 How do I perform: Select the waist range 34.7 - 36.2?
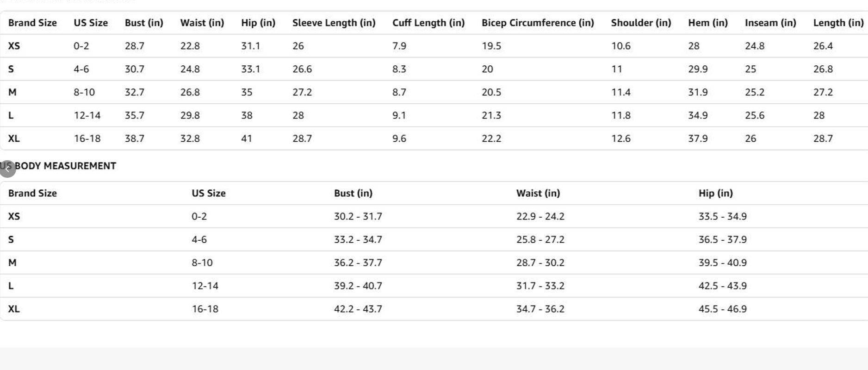[x=540, y=309]
